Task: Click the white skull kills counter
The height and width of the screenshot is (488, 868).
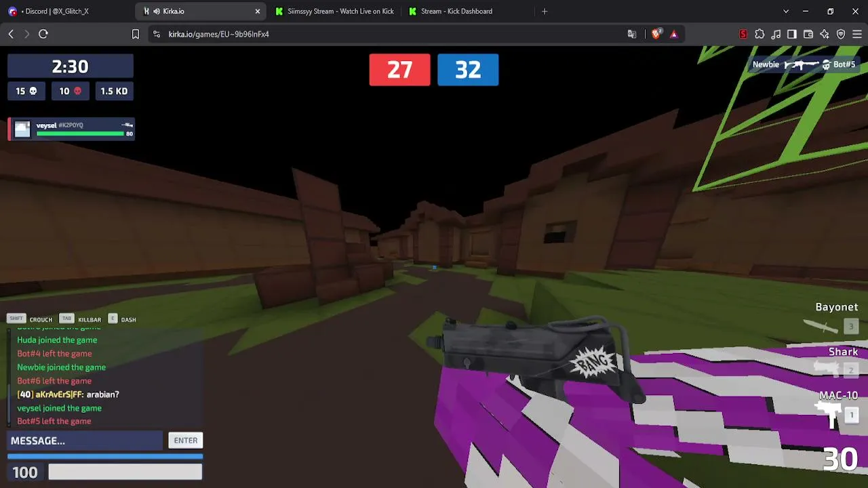Action: tap(26, 91)
